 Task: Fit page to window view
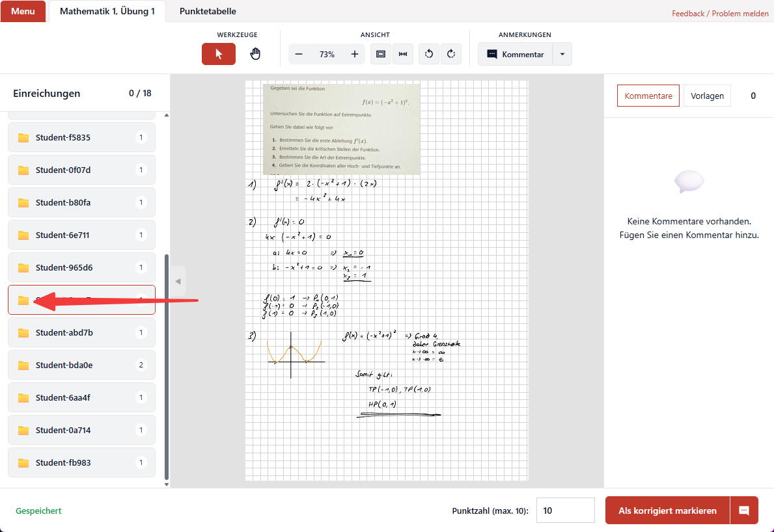coord(381,54)
